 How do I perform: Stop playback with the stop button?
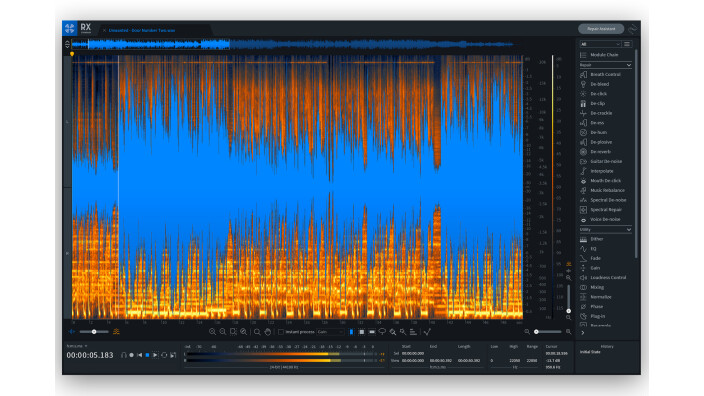click(147, 355)
